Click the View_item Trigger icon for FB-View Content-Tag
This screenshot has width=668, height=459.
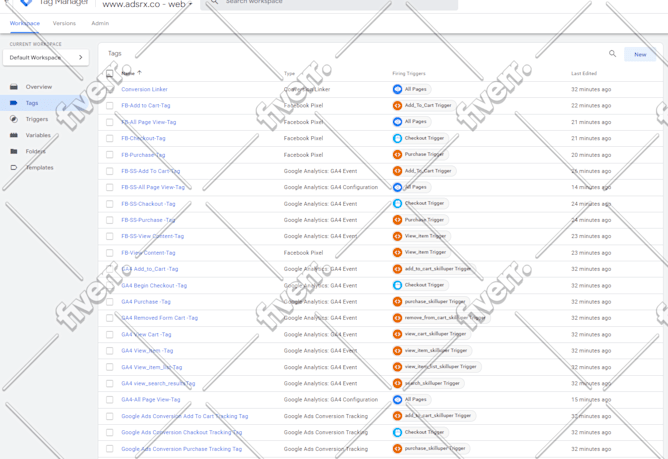(x=397, y=252)
